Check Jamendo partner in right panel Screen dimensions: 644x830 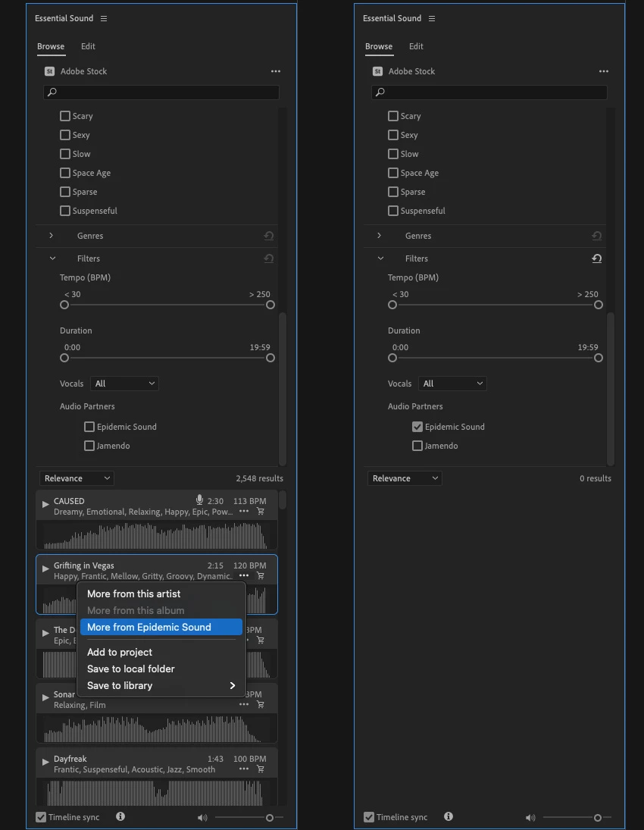(x=417, y=446)
